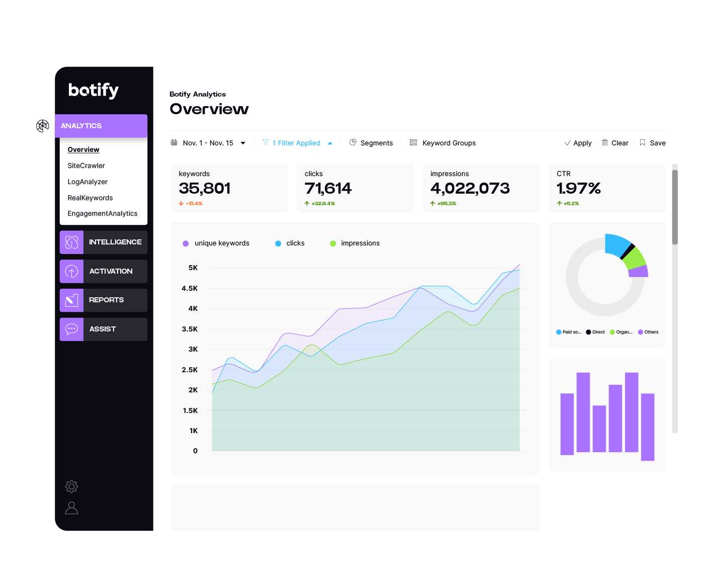Open settings via the gear icon
The width and height of the screenshot is (714, 588).
tap(71, 486)
